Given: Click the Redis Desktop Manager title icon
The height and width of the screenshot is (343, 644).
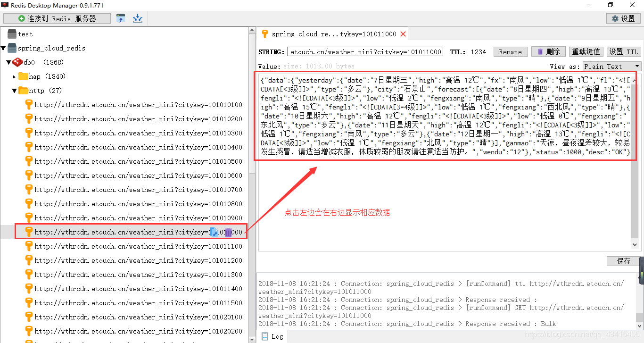Looking at the screenshot, I should [x=5, y=5].
